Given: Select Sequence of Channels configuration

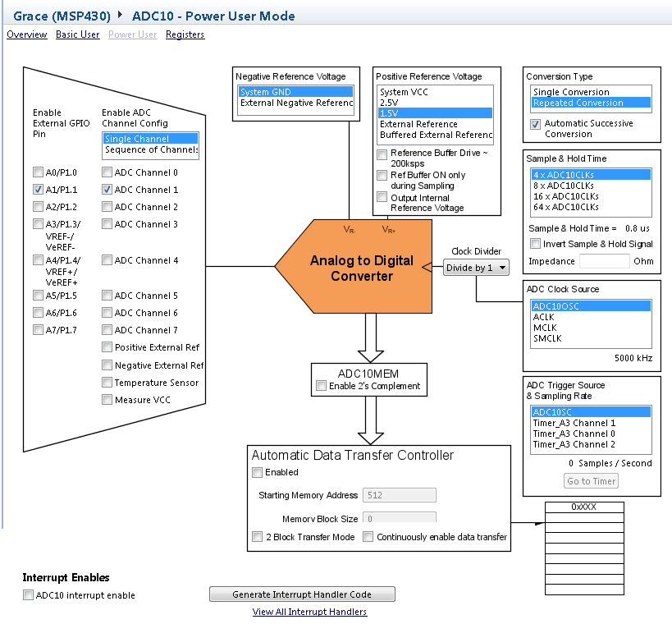Looking at the screenshot, I should [x=152, y=150].
